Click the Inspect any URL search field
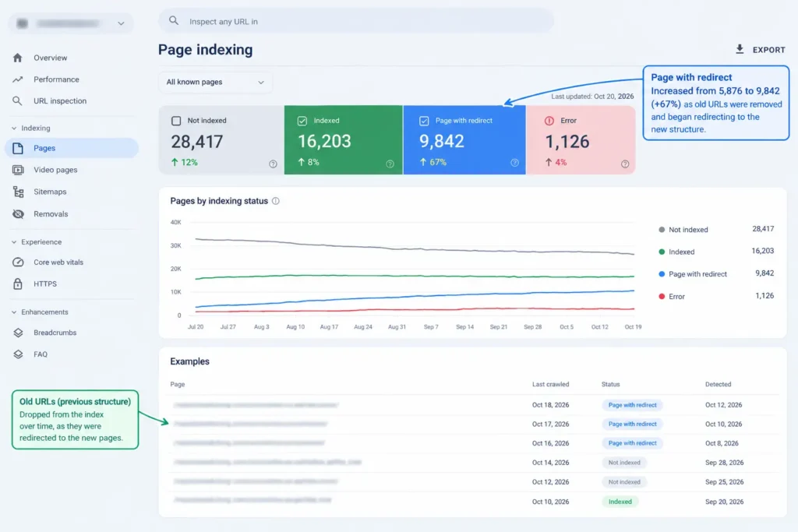The height and width of the screenshot is (532, 798). pyautogui.click(x=356, y=21)
